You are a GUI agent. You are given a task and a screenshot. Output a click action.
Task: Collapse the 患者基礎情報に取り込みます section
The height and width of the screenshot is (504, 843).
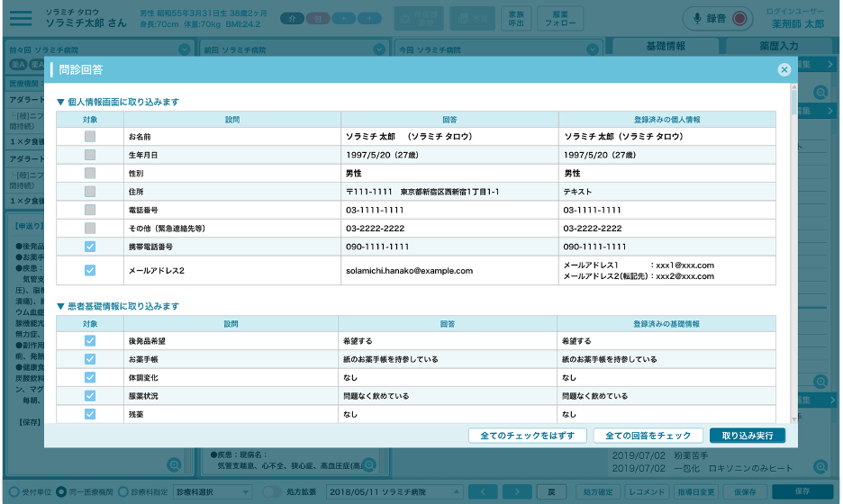(x=61, y=307)
